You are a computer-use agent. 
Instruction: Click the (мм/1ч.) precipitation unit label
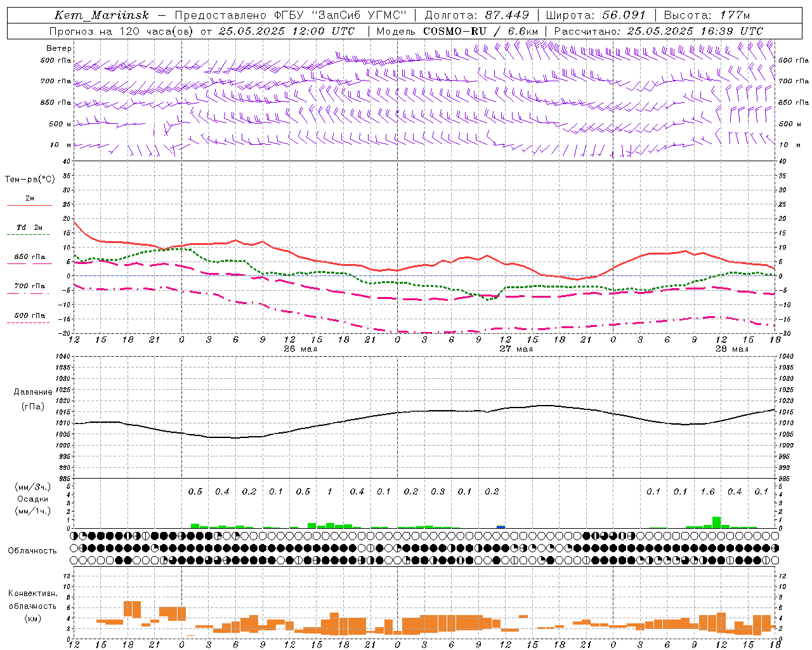[33, 511]
